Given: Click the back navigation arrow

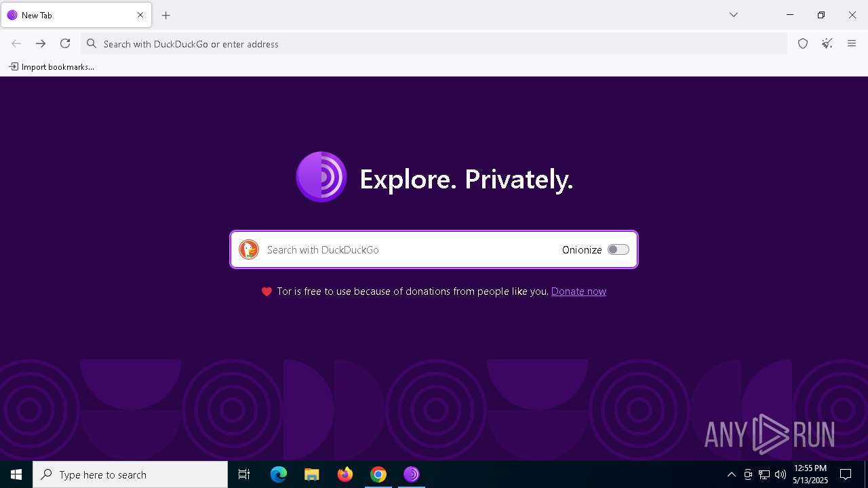Looking at the screenshot, I should pyautogui.click(x=16, y=43).
